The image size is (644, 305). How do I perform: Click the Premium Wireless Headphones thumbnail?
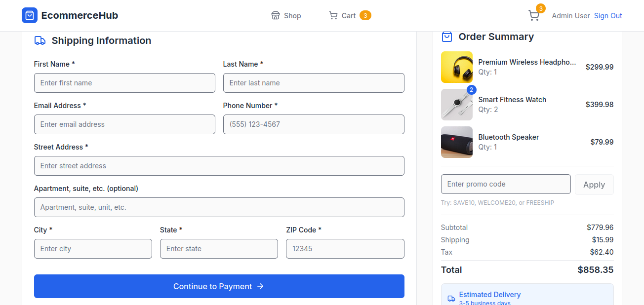[456, 67]
